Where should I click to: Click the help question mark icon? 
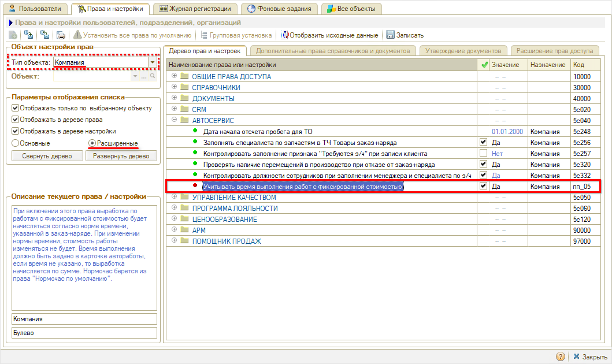560,356
